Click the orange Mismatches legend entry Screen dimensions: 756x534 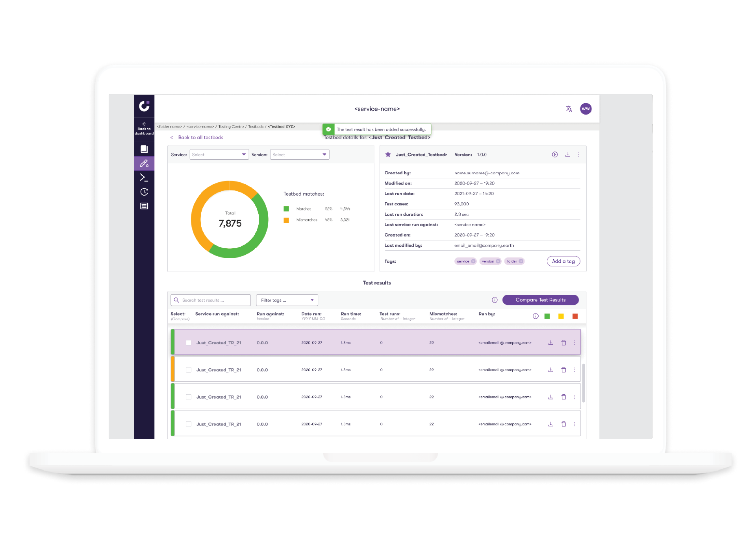317,220
